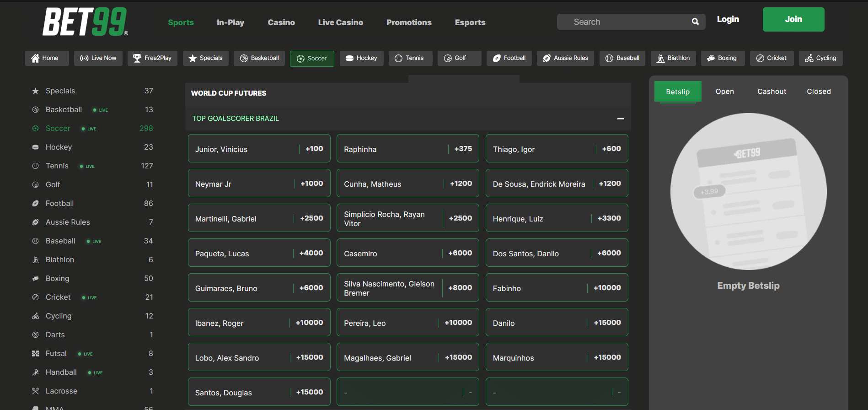Open the Promotions main menu
This screenshot has height=410, width=868.
click(409, 22)
